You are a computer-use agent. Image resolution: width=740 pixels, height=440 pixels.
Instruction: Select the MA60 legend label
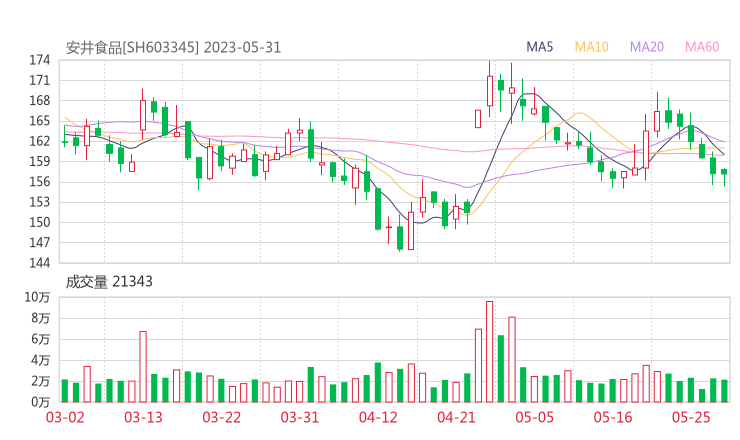pyautogui.click(x=702, y=47)
